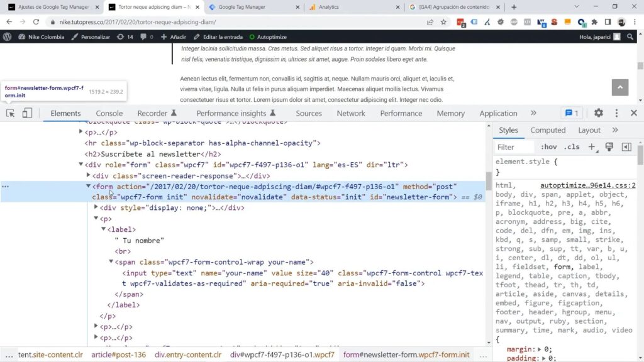Click the Styles filter input field

click(x=514, y=147)
